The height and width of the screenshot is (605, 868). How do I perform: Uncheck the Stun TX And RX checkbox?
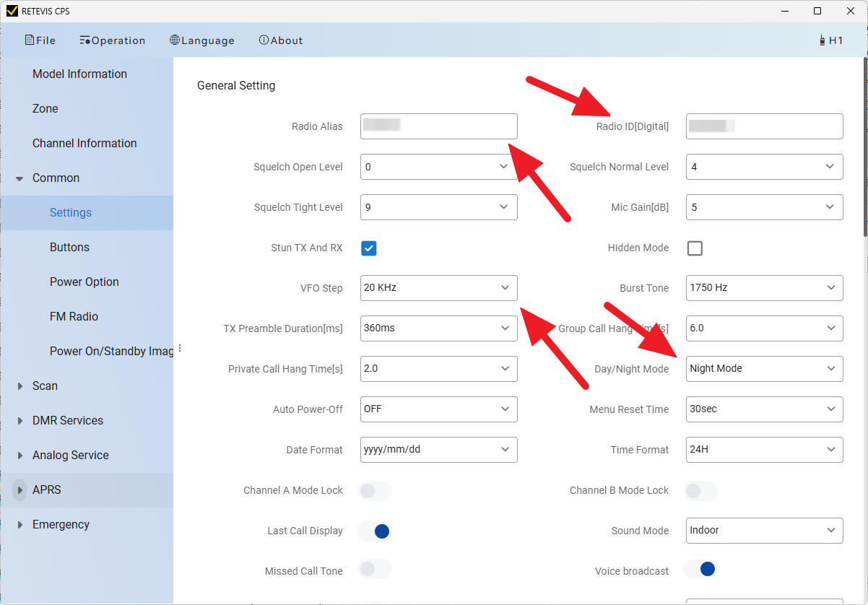tap(369, 248)
